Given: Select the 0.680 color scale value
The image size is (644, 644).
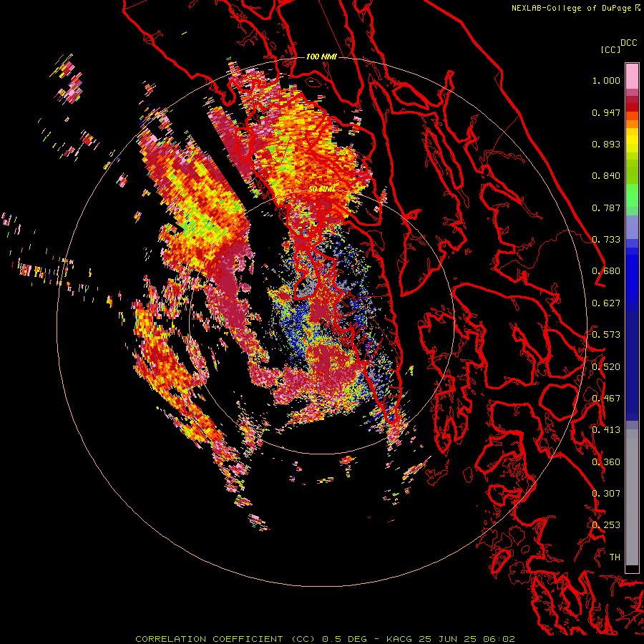Looking at the screenshot, I should [606, 271].
